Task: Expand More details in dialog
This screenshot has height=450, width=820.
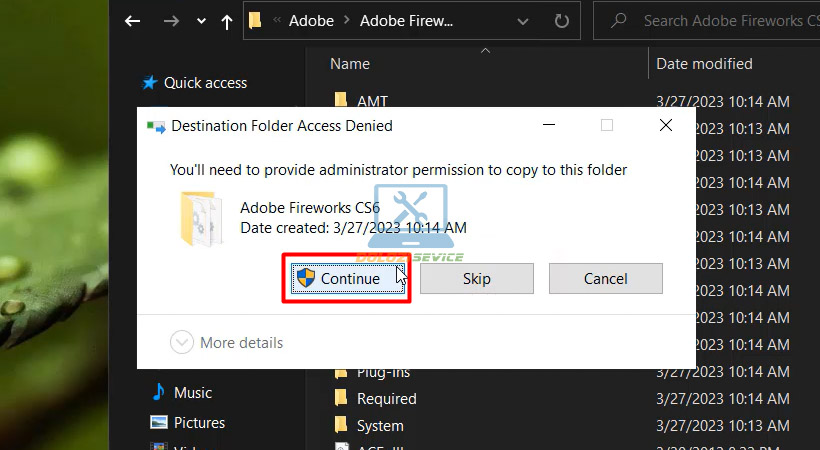Action: (227, 343)
